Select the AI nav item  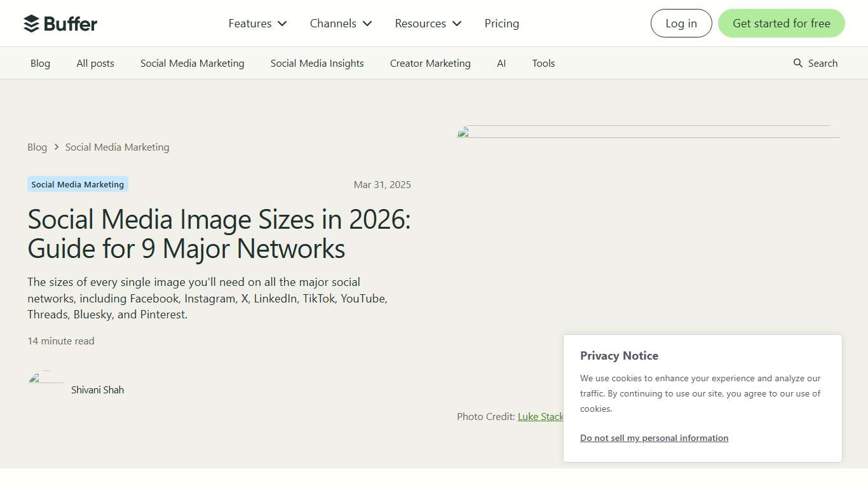click(501, 63)
